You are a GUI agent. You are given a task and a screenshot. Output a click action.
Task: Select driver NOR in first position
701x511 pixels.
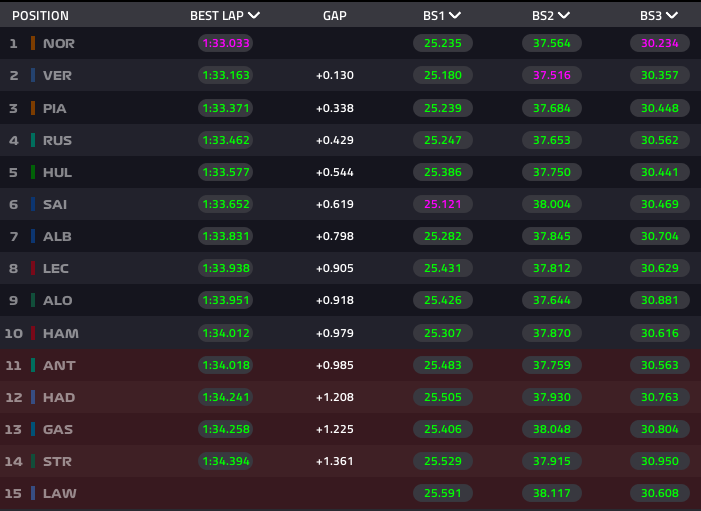click(x=59, y=44)
